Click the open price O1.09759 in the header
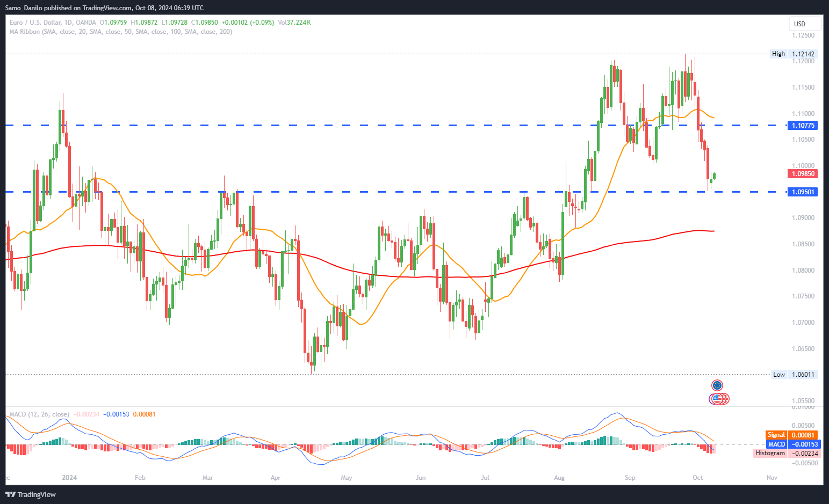The image size is (829, 504). [x=113, y=23]
